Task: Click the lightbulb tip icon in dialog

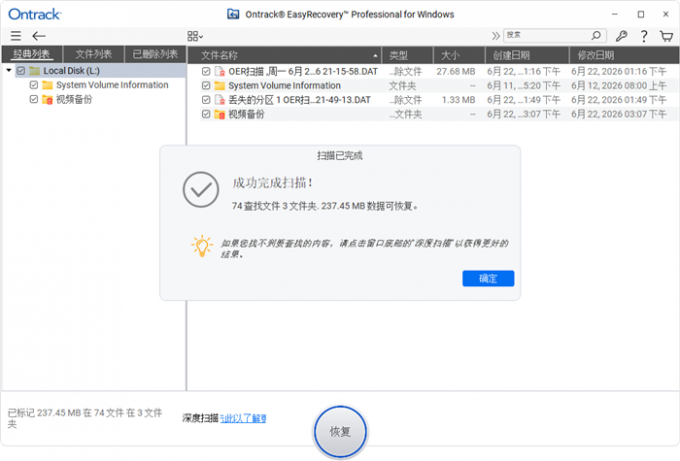Action: click(x=202, y=246)
